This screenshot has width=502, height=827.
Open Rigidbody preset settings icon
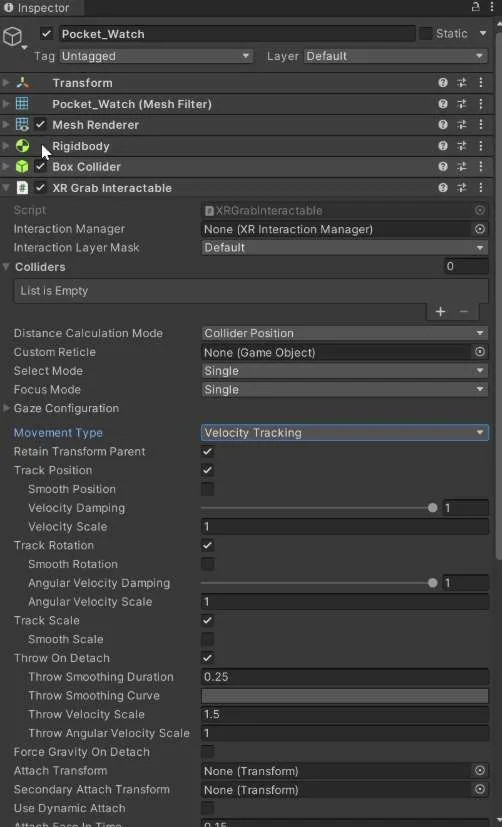[462, 146]
